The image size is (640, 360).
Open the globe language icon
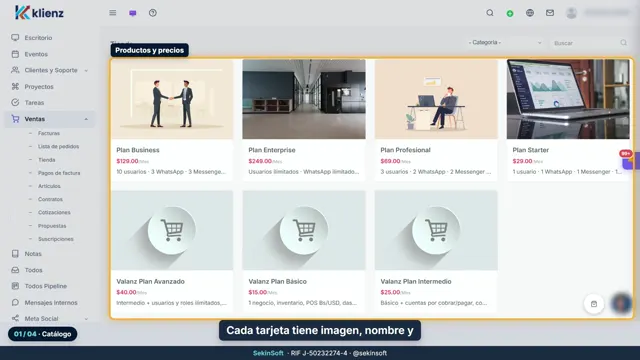(530, 13)
